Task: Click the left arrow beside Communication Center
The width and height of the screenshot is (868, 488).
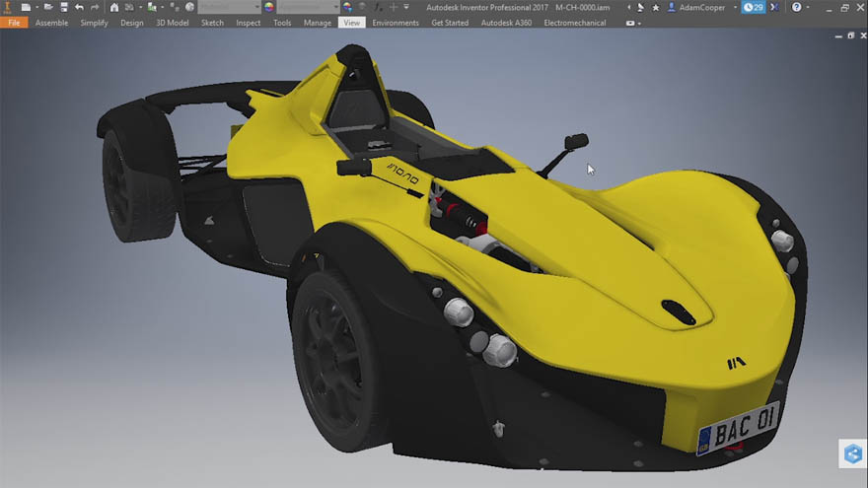Action: click(x=629, y=7)
